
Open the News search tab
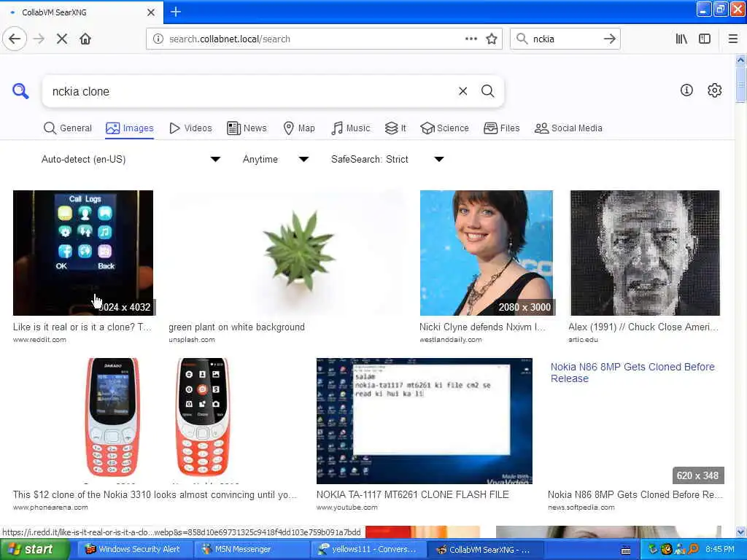point(247,128)
